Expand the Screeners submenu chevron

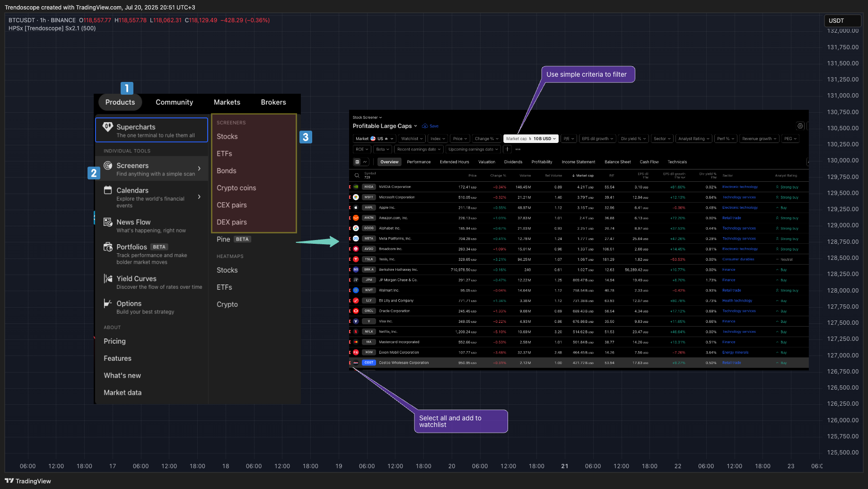(x=199, y=169)
